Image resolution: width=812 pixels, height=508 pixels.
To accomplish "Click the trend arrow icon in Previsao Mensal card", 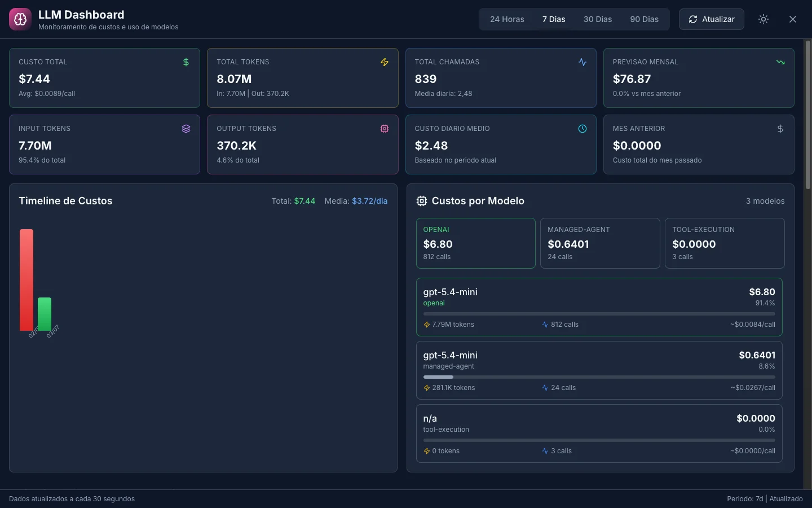I will (780, 62).
